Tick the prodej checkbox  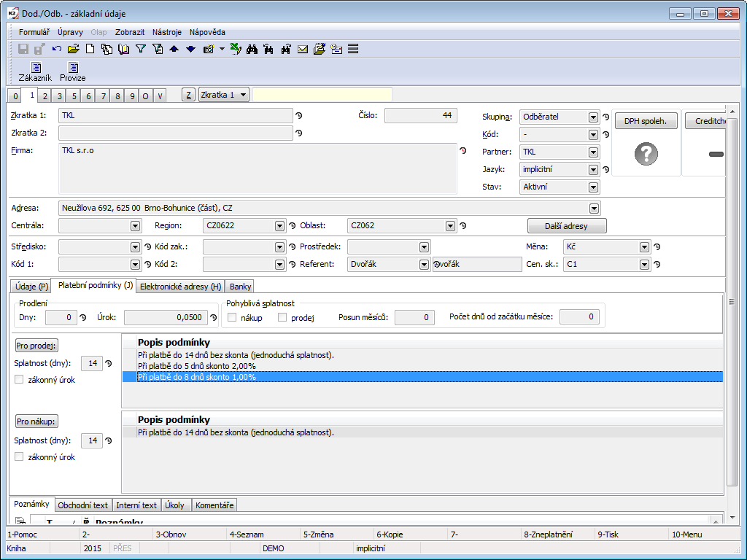point(282,317)
